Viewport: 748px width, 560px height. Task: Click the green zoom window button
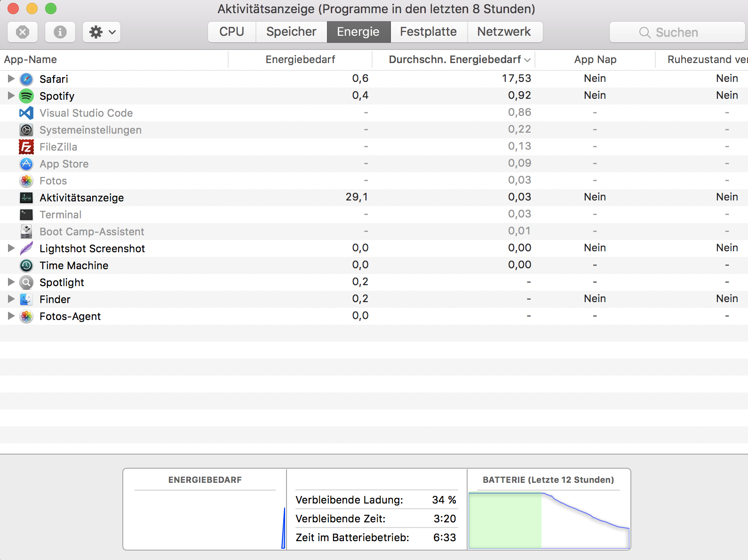(x=51, y=8)
